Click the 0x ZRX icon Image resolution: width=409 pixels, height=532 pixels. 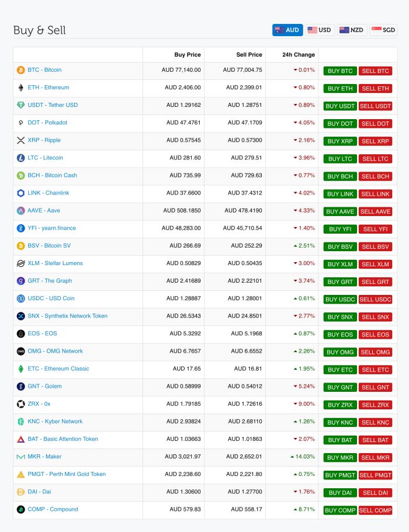[20, 404]
